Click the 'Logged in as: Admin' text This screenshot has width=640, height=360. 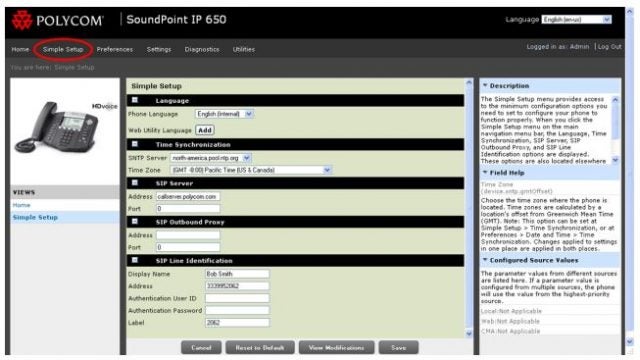click(x=558, y=47)
